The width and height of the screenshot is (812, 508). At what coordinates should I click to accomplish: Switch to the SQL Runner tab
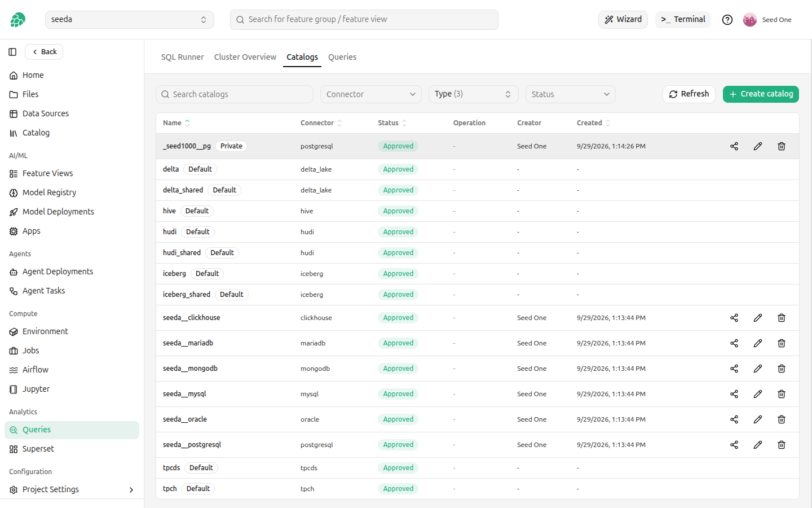[x=182, y=57]
